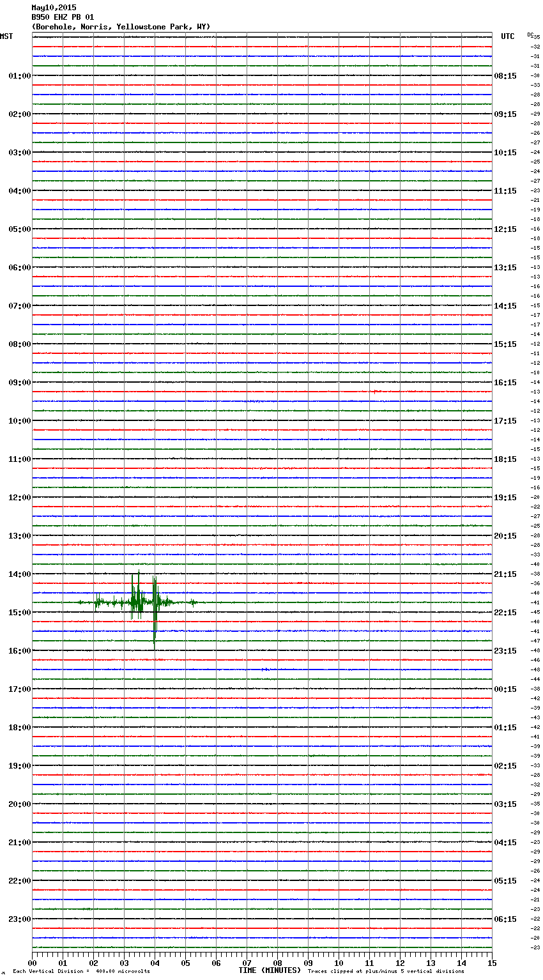This screenshot has width=543, height=980.
Task: Click the Each Vertical Division 400.00 microvolts note
Action: pos(81,972)
